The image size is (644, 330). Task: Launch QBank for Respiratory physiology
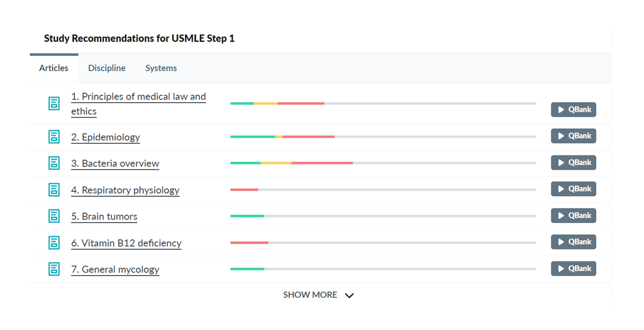click(x=573, y=189)
